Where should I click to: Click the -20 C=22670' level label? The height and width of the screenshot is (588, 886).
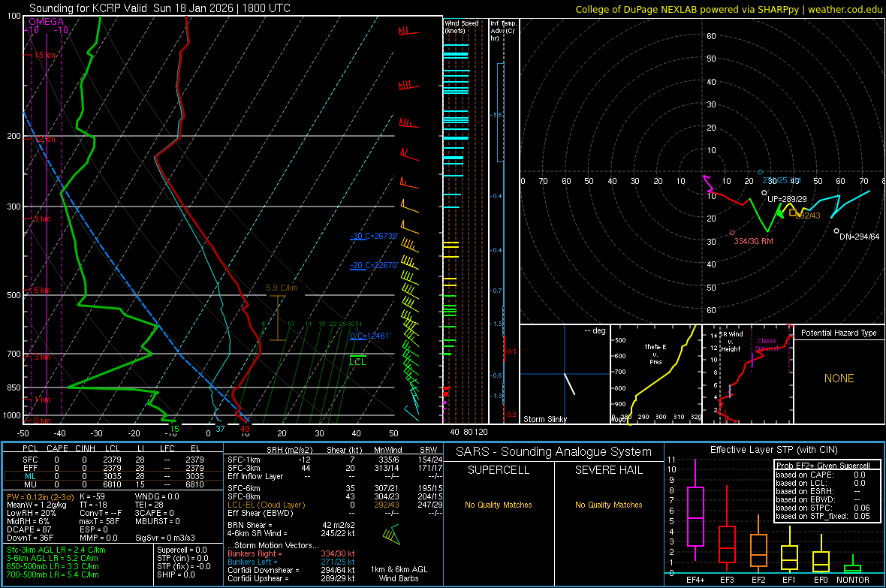click(x=374, y=265)
